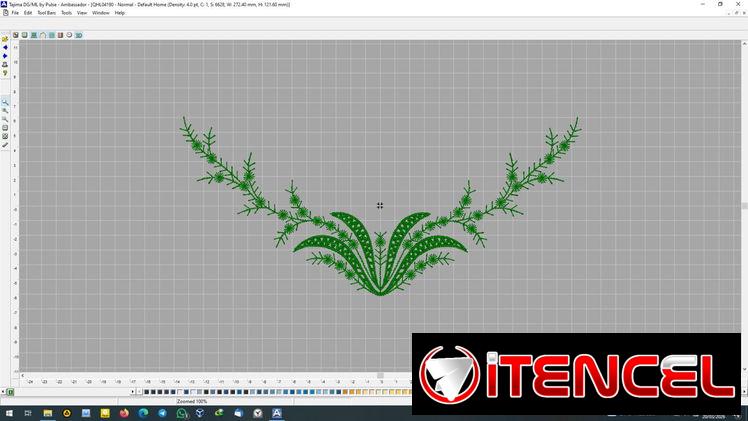
Task: Toggle the 3D view icon
Action: point(79,35)
